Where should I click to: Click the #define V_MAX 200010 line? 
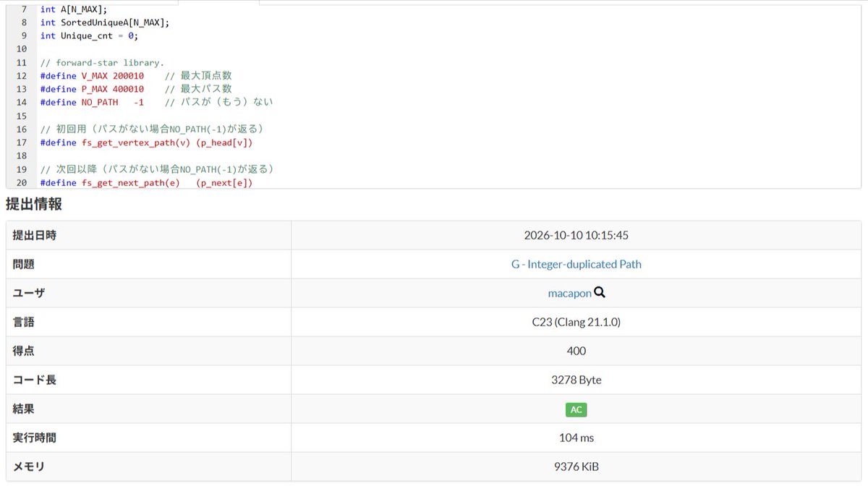click(136, 76)
